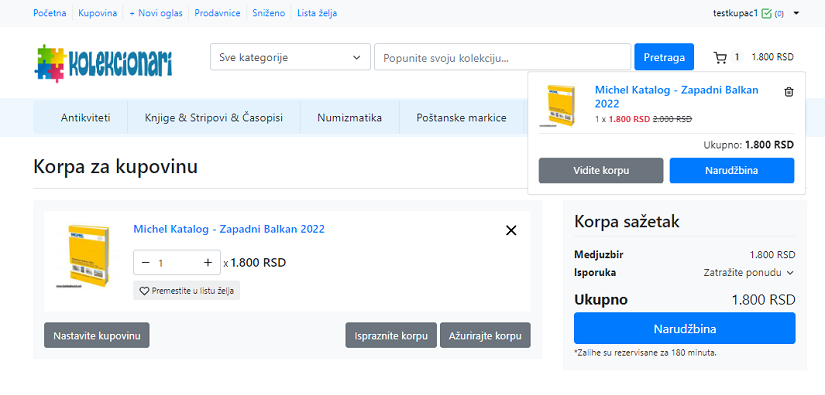The width and height of the screenshot is (825, 395).
Task: Increase quantity with the plus button
Action: (x=208, y=262)
